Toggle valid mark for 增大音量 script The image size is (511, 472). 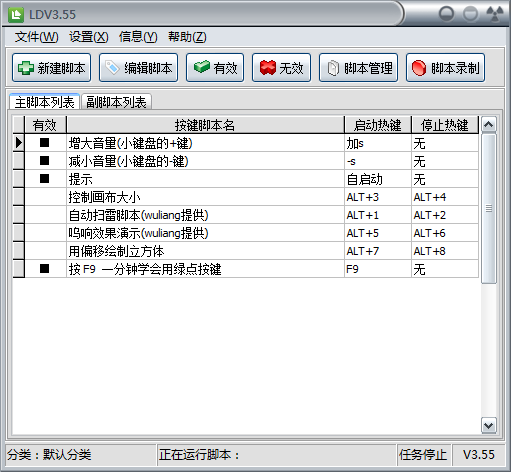pyautogui.click(x=45, y=143)
